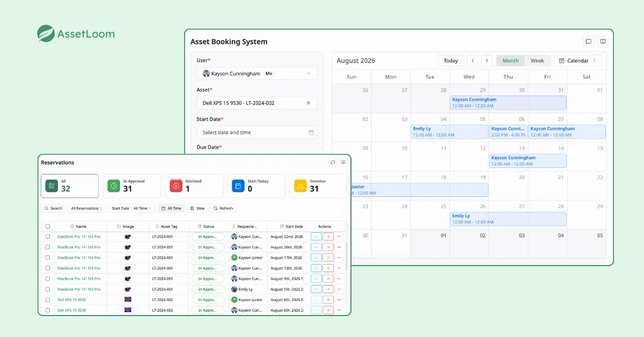Approve the August 22nd MacBook Pro reservation
This screenshot has width=644, height=337.
tap(316, 236)
